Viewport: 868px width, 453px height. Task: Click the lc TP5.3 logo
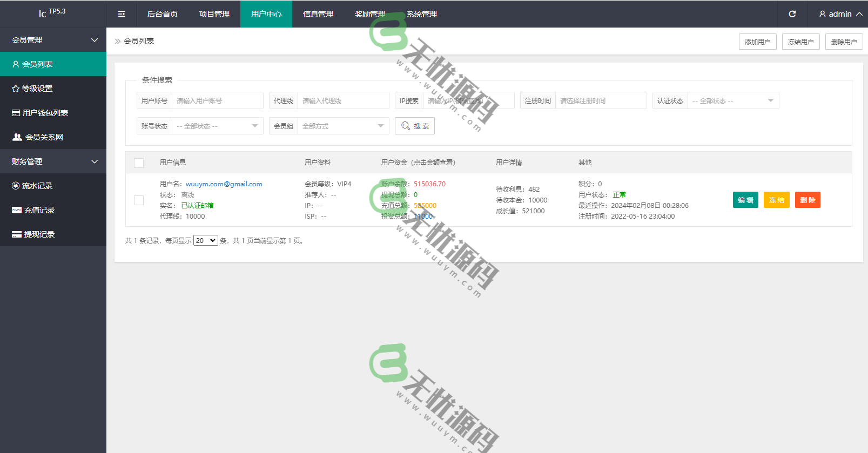pyautogui.click(x=52, y=13)
